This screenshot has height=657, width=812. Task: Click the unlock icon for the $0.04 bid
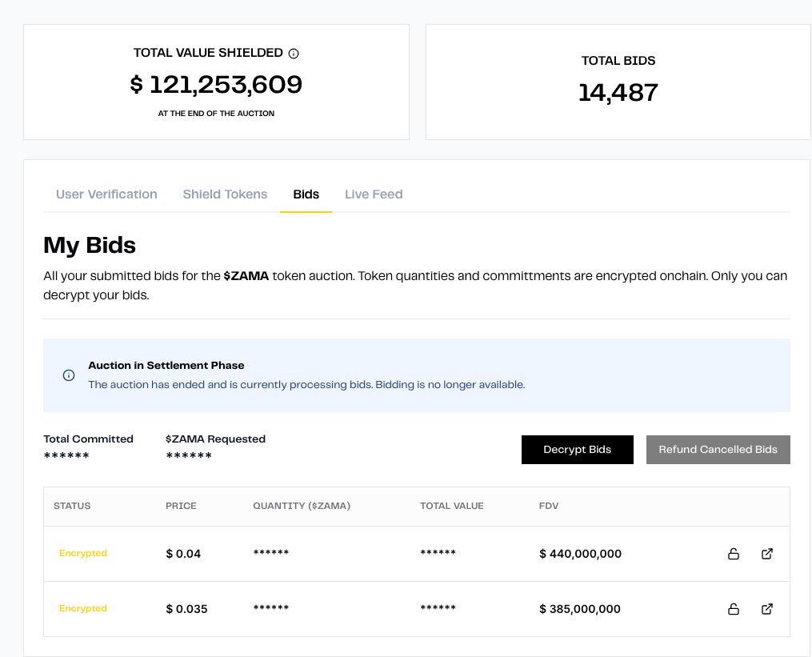[x=733, y=554]
